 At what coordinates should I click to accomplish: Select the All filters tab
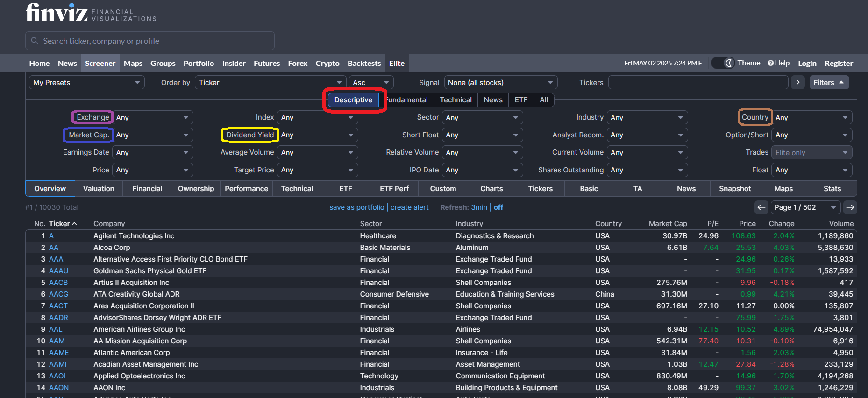(x=544, y=100)
